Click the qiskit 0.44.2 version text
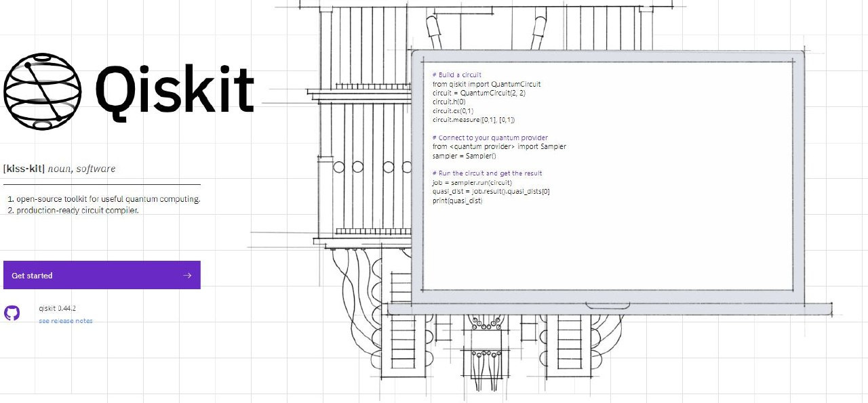Screen dimensions: 868x403 [x=58, y=308]
